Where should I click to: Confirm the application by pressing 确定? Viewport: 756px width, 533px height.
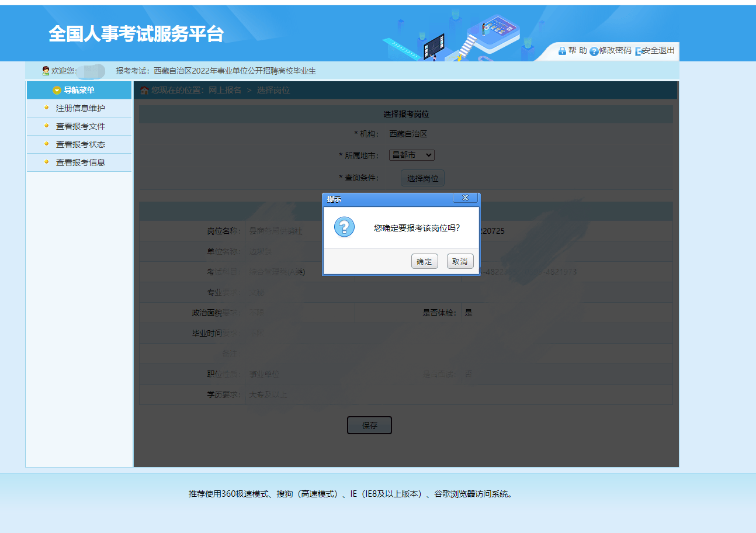click(x=424, y=261)
